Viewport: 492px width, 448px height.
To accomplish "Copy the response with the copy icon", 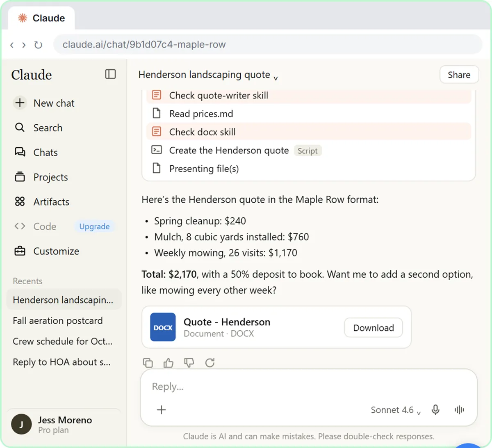I will [x=148, y=363].
